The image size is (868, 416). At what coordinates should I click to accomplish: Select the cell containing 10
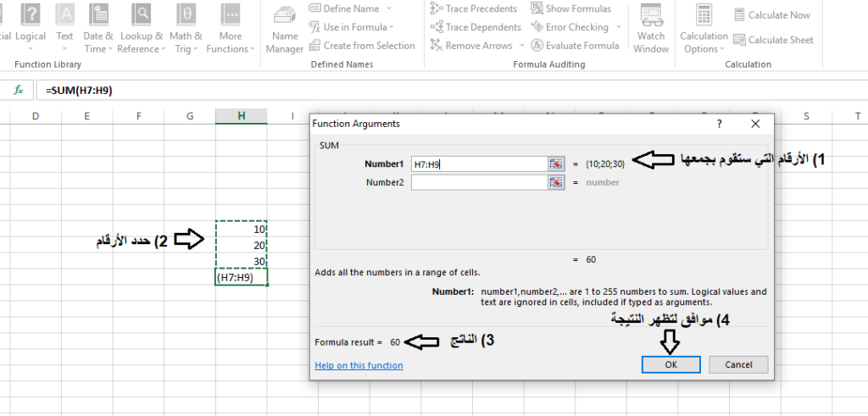pyautogui.click(x=242, y=229)
